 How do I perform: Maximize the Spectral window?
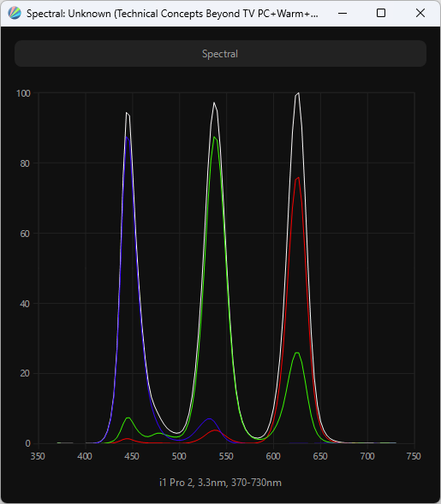pos(381,13)
